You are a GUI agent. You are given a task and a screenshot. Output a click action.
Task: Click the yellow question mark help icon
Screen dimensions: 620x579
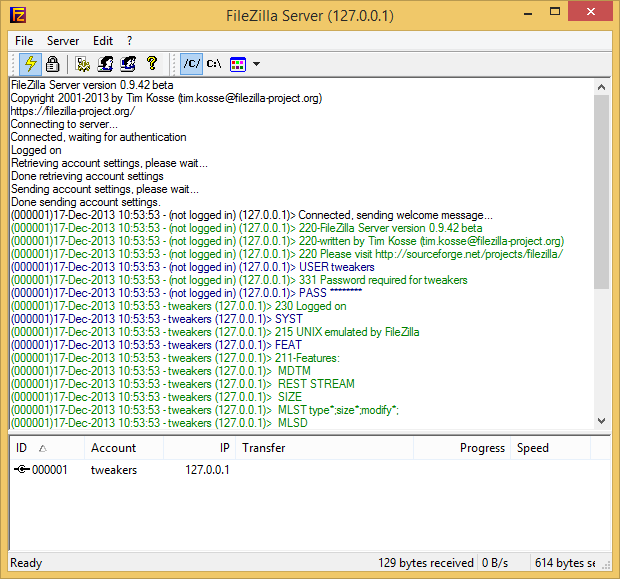(152, 63)
